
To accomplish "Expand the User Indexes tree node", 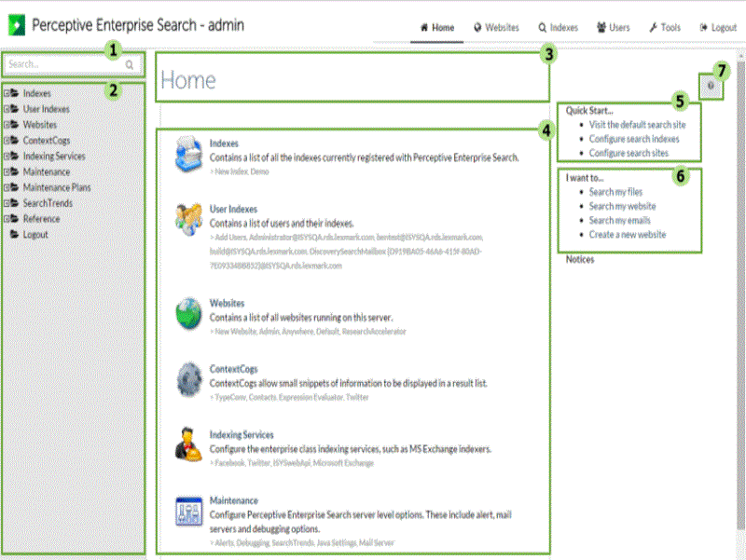I will click(7, 109).
